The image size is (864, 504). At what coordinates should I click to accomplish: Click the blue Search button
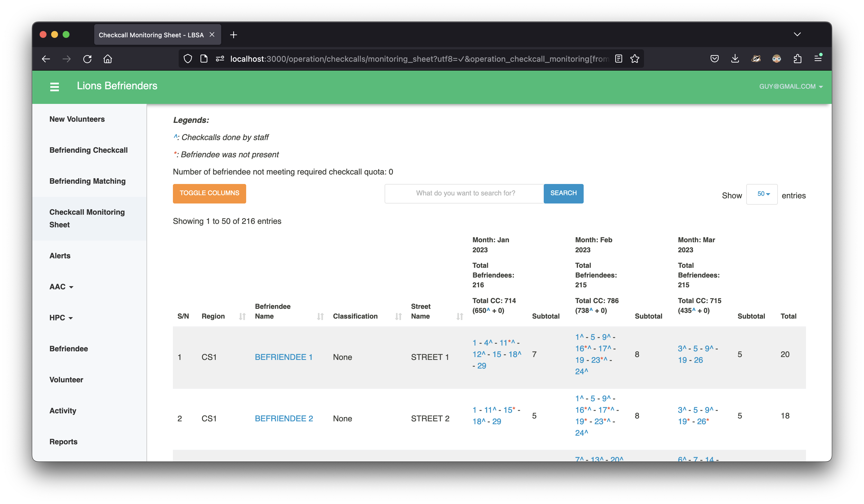pos(564,193)
